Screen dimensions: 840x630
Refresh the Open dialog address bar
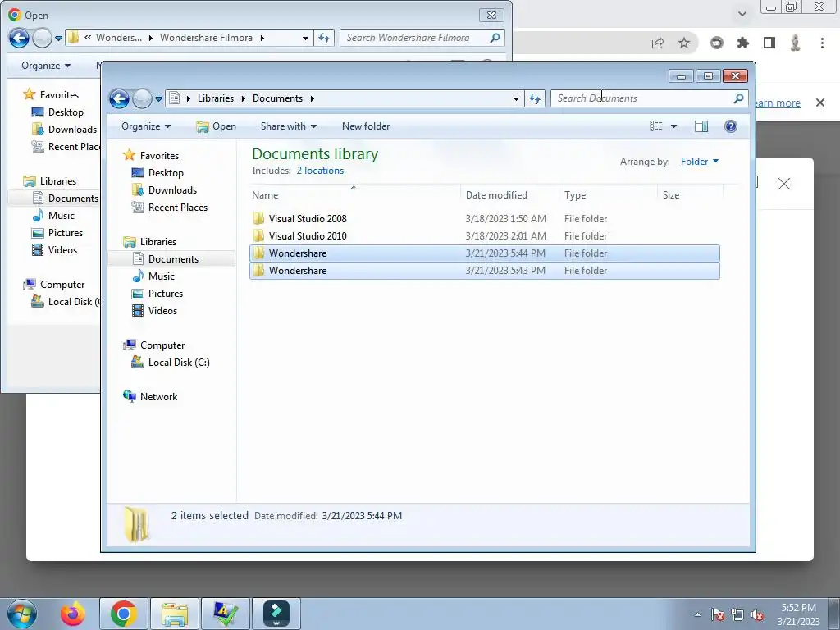[x=324, y=38]
